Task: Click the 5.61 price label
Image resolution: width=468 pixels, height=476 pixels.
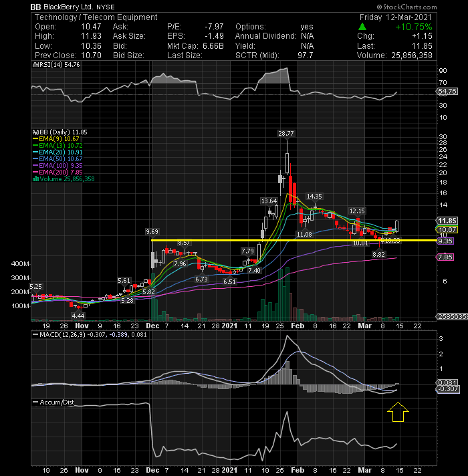Action: tap(124, 281)
